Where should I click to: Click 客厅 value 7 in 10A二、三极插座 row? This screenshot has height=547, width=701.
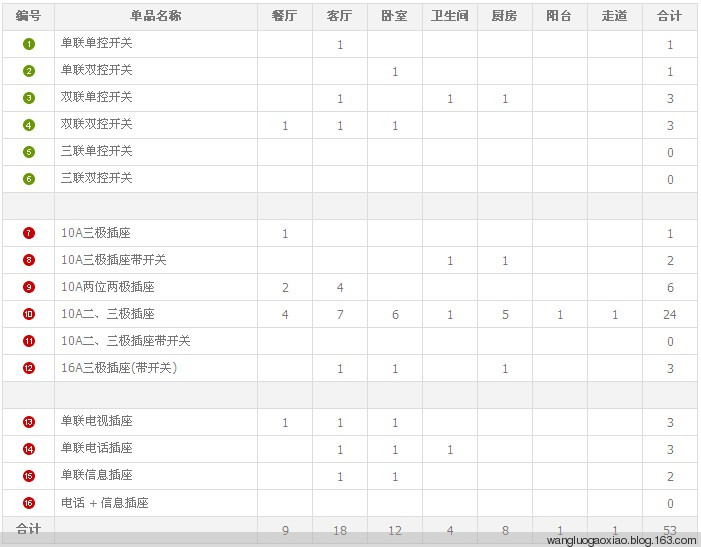point(340,315)
